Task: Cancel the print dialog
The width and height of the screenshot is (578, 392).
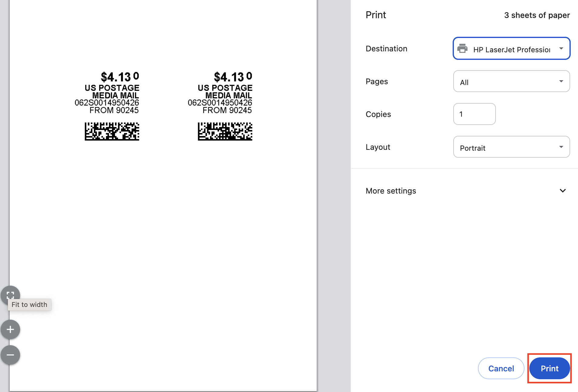Action: point(501,368)
